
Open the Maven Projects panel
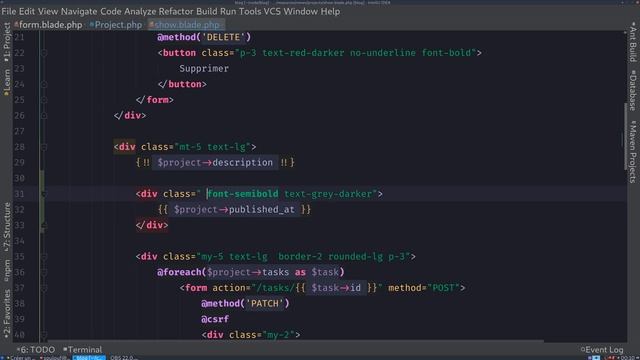coord(633,151)
